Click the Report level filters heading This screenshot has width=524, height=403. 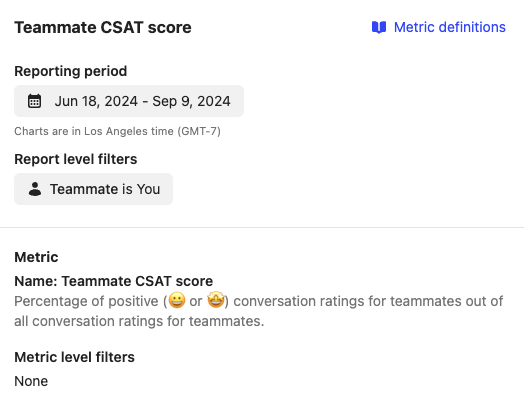point(76,159)
